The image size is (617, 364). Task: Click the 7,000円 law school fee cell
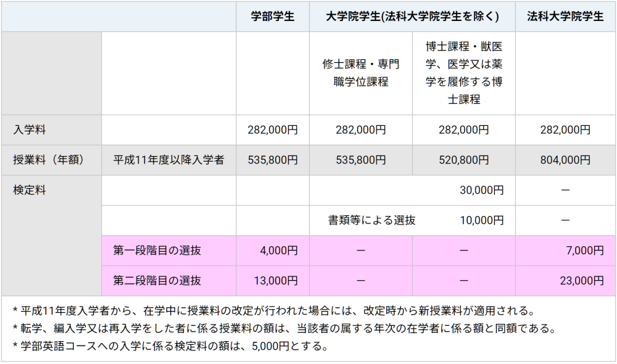coord(565,250)
